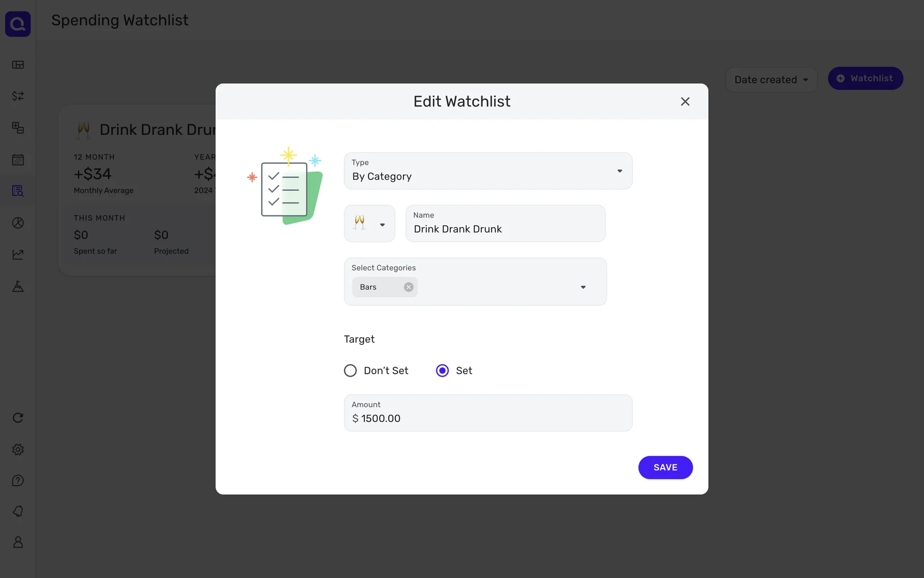Open the transactions dollar-arrows sidebar icon
Screen dimensions: 924x578
[x=18, y=96]
